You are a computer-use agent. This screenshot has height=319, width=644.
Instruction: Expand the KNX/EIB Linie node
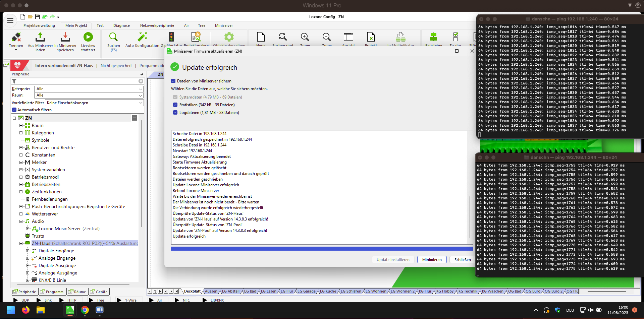28,280
